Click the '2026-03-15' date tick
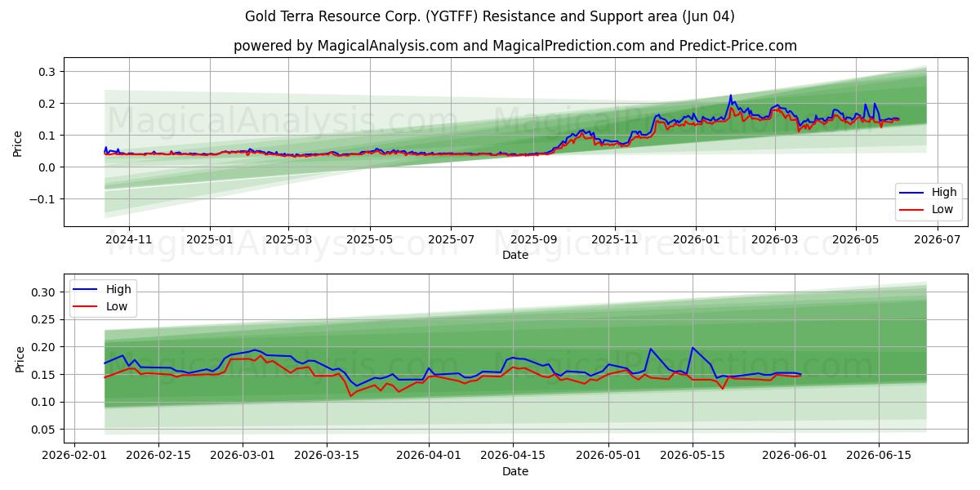 coord(327,456)
